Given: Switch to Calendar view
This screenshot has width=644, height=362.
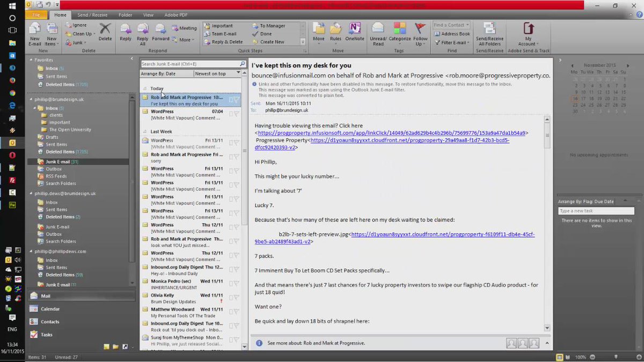Looking at the screenshot, I should pos(80,309).
